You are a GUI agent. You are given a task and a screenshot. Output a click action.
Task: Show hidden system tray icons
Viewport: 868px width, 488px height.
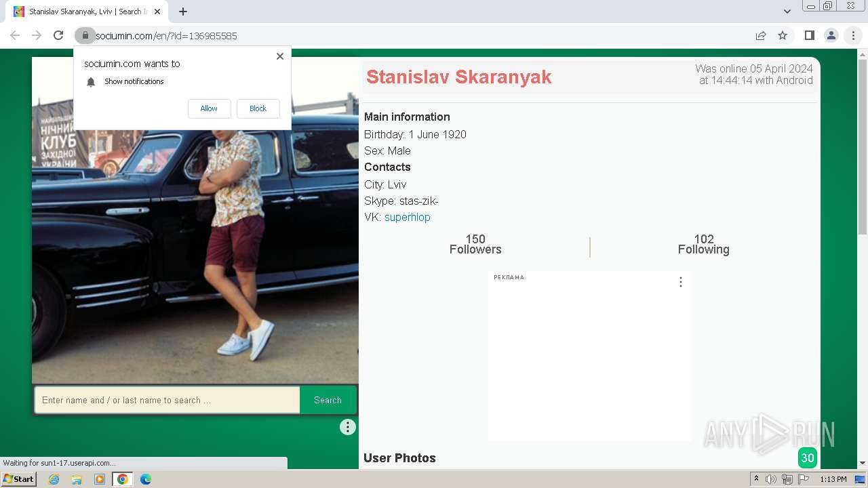756,479
